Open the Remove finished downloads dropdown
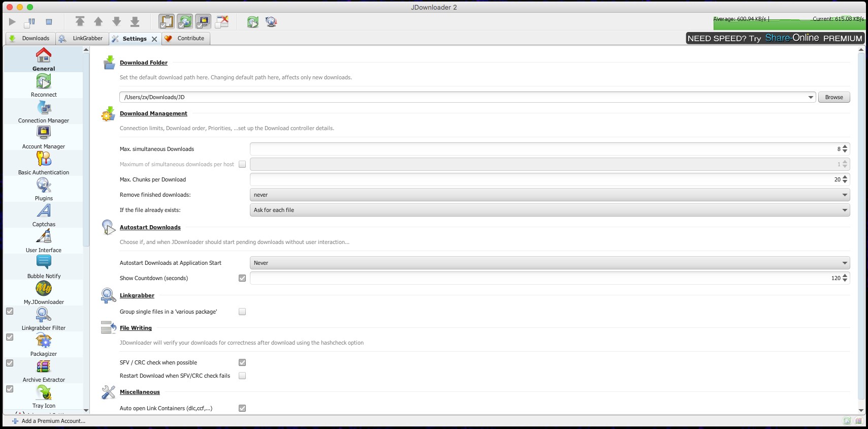This screenshot has height=429, width=868. tap(550, 195)
